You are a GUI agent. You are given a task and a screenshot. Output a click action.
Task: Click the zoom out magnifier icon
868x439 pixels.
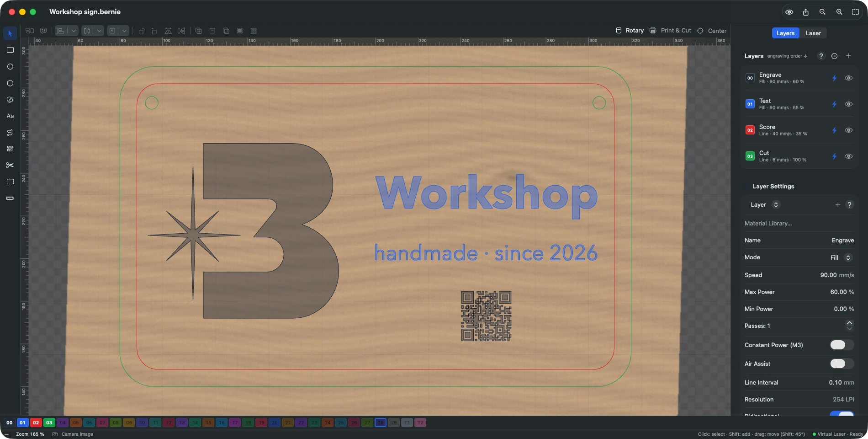tap(822, 12)
